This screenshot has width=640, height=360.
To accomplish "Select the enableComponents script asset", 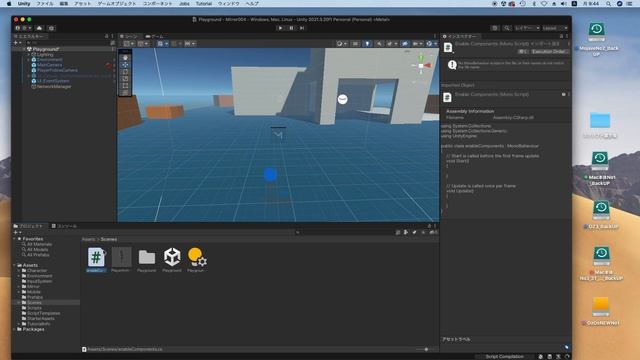I will [x=96, y=260].
